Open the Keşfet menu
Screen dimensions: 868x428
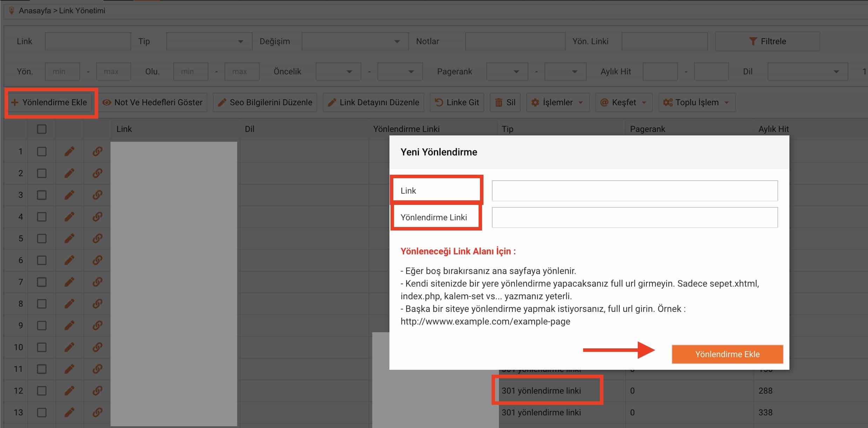point(624,102)
